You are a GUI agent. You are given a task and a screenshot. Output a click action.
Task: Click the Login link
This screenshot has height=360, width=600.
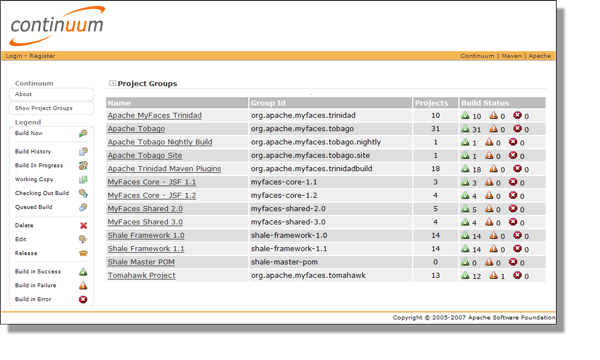point(14,56)
